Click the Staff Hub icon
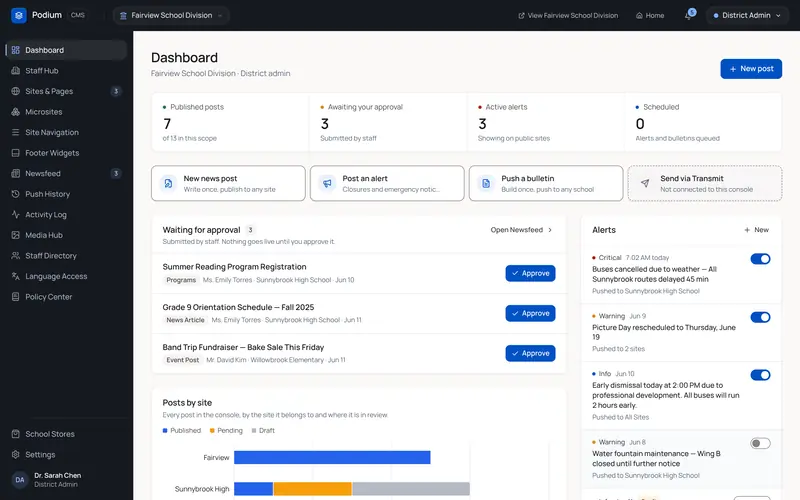This screenshot has height=500, width=800. point(16,70)
